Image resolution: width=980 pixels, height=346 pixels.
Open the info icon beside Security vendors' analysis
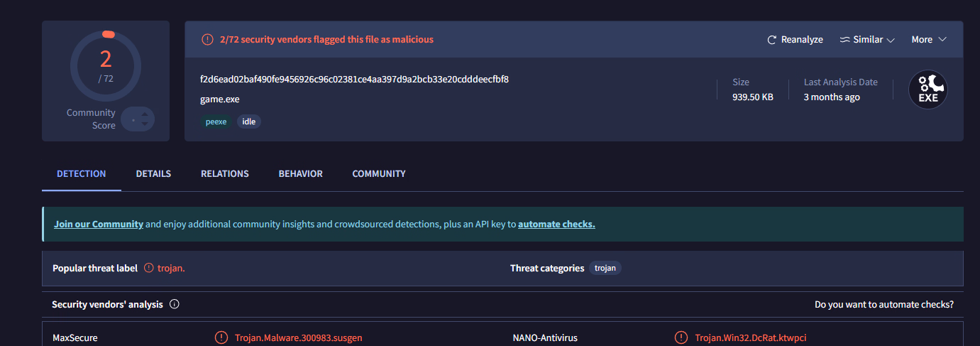click(175, 304)
